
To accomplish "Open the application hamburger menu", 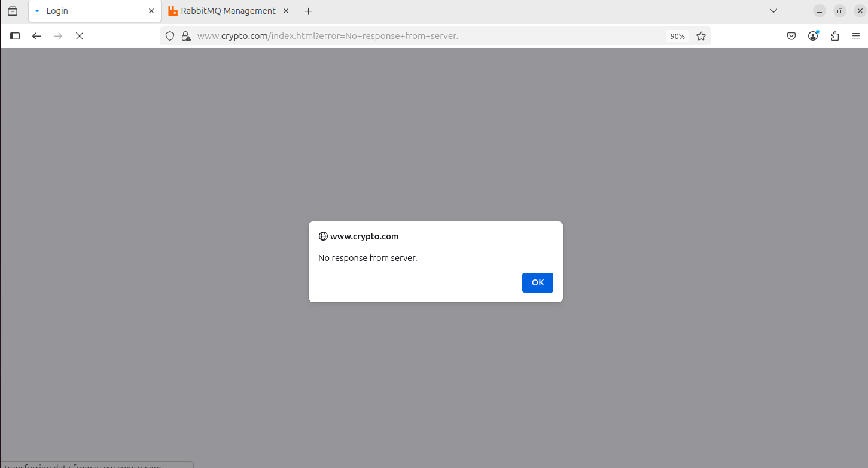I will [x=856, y=36].
